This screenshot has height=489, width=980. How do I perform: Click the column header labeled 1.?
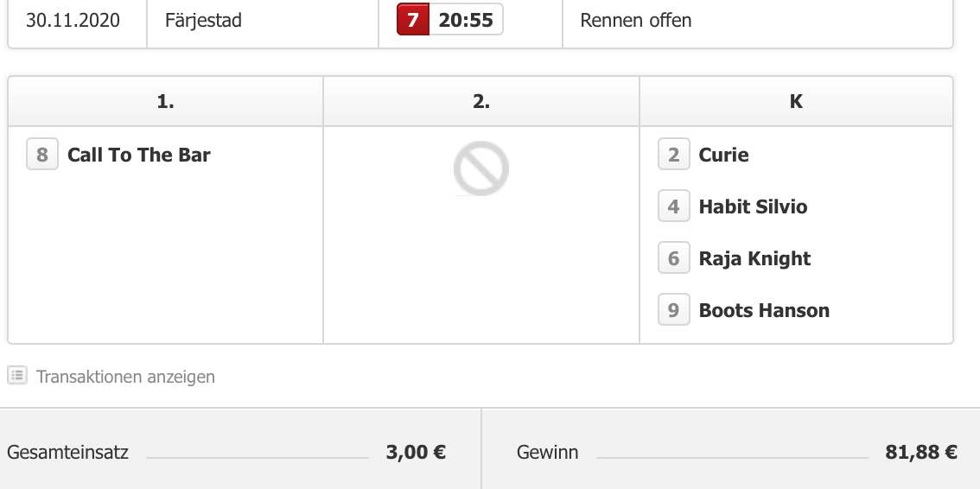[166, 101]
